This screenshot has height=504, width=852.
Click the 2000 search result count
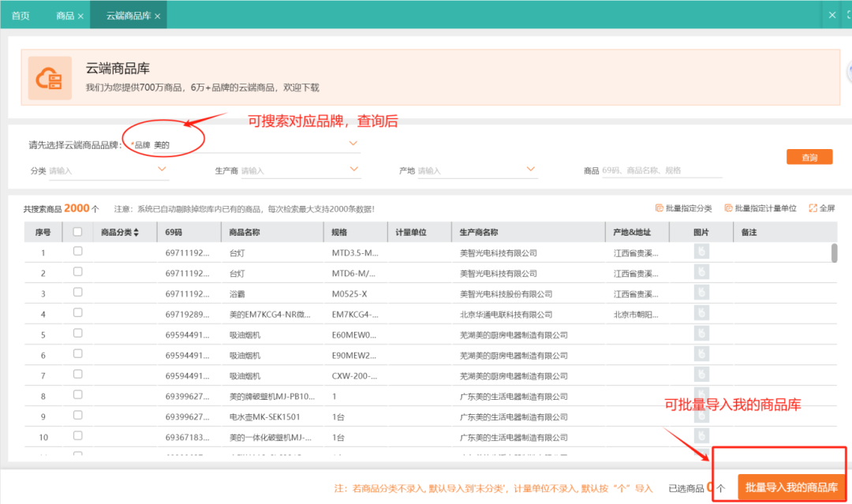coord(77,208)
